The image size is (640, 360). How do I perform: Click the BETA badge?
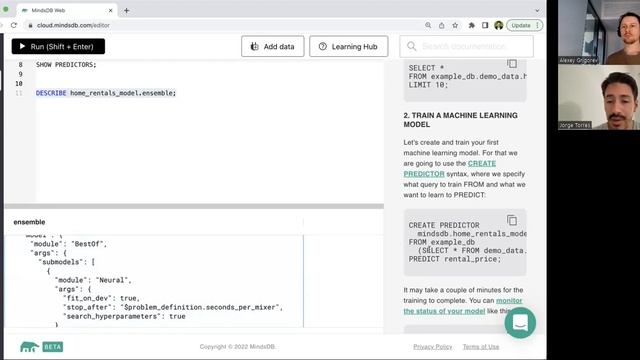[x=53, y=347]
